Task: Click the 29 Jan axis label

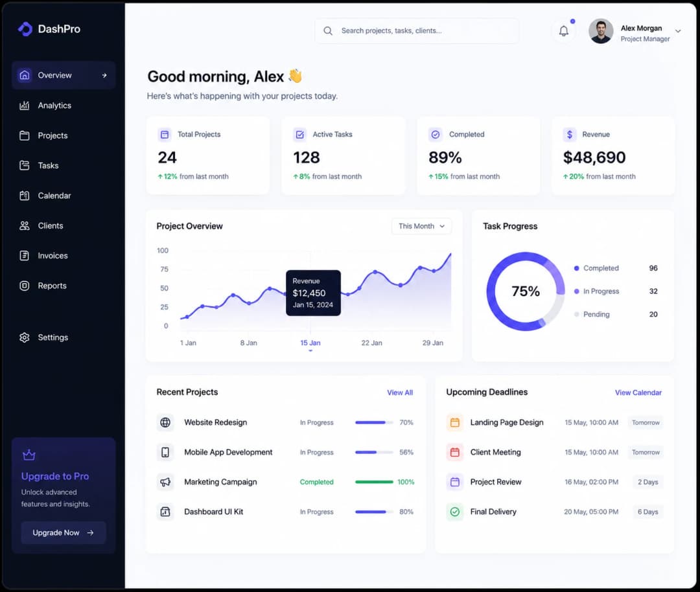Action: click(432, 343)
